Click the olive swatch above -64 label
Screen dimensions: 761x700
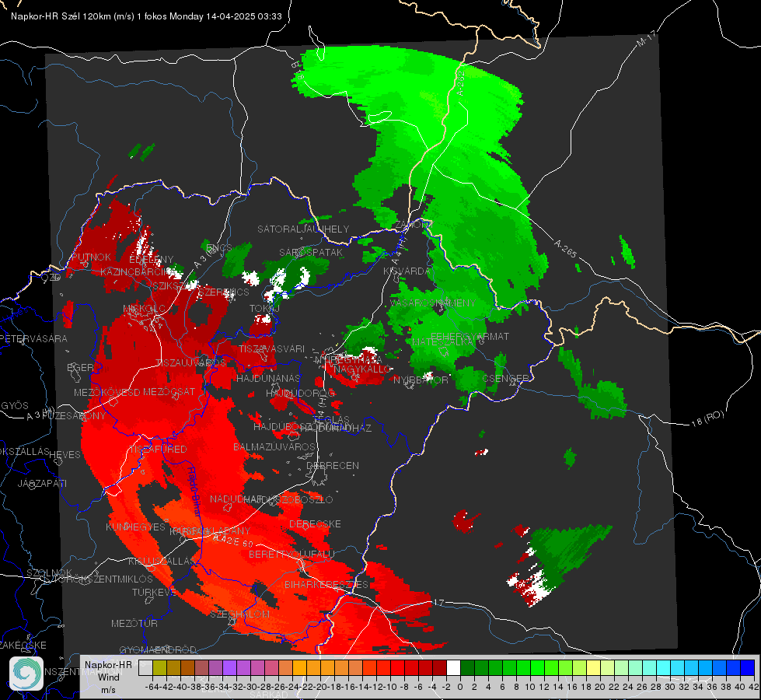159,667
